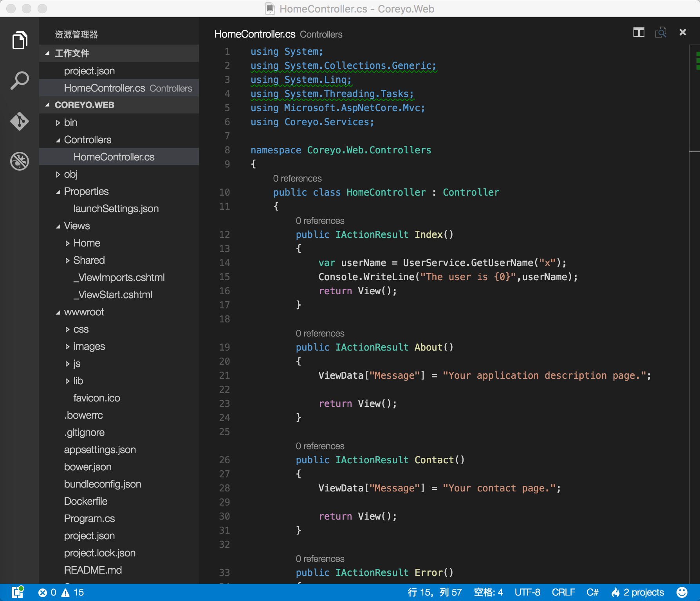The image size is (700, 601).
Task: Open bundleconfig.json
Action: click(x=119, y=484)
